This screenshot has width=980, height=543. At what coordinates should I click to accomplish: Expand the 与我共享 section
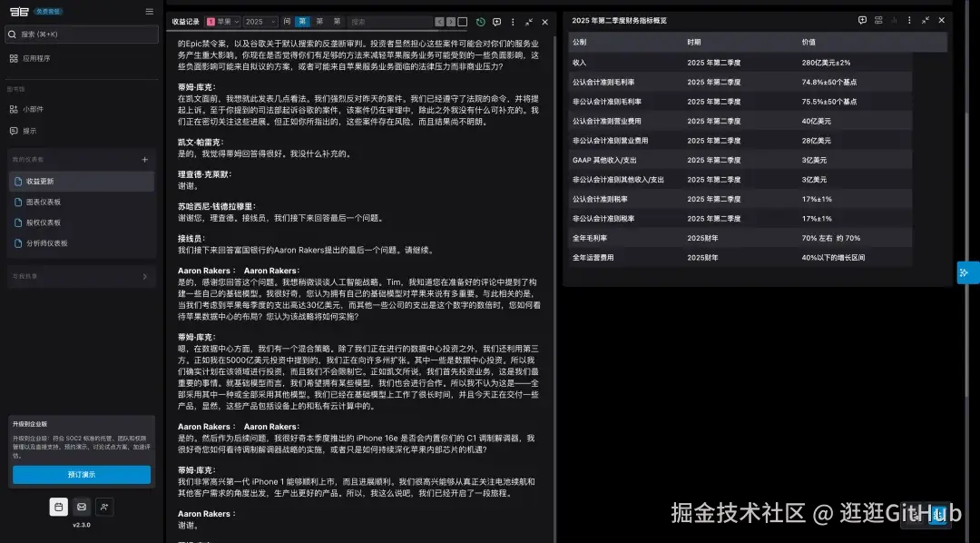pos(82,277)
